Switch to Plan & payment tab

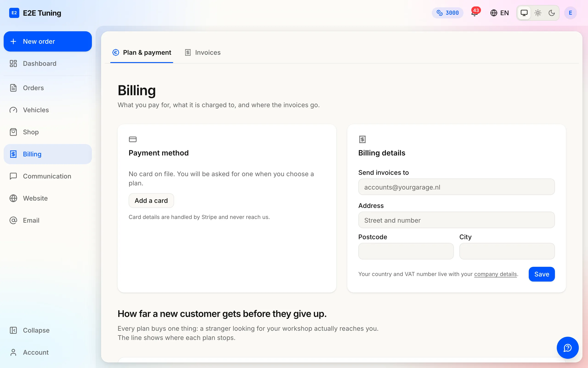pyautogui.click(x=142, y=53)
